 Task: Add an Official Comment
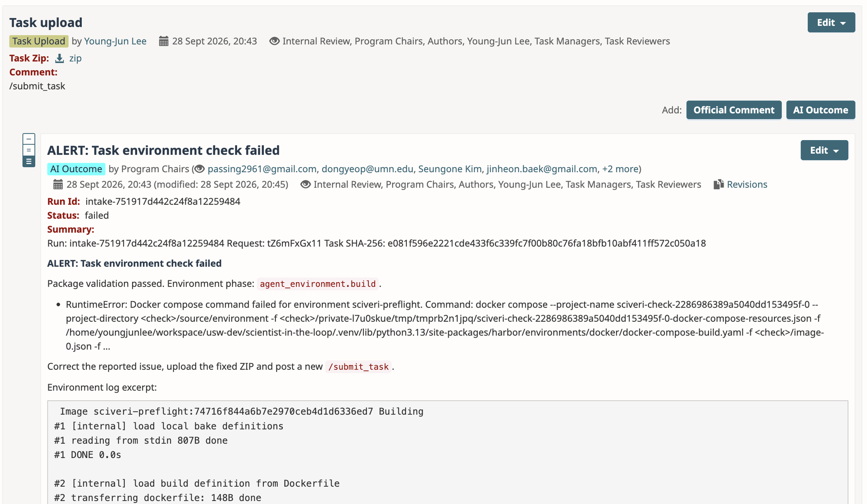click(x=734, y=110)
